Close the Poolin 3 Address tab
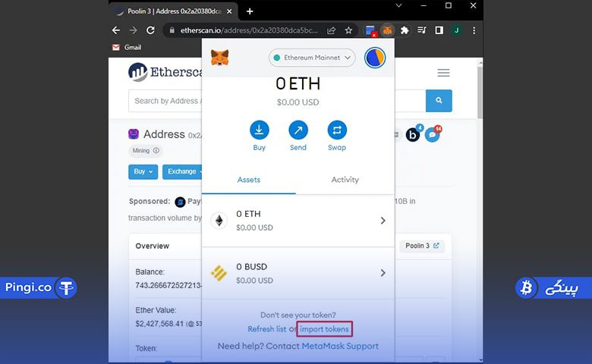 coord(229,11)
